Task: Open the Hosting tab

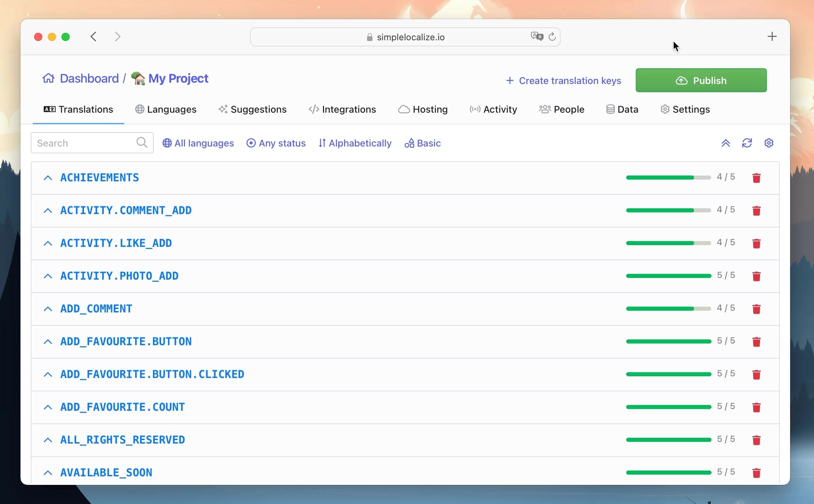Action: tap(423, 109)
